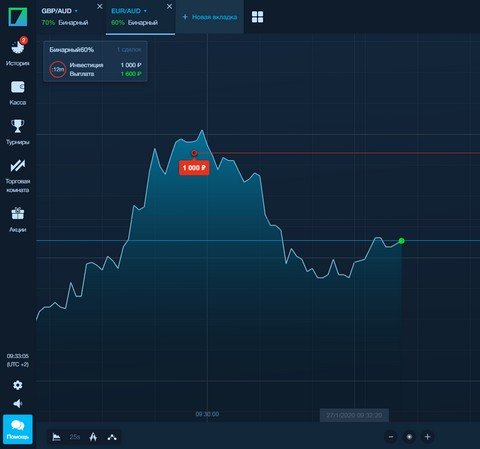Open the Акции gift icon

tap(18, 213)
